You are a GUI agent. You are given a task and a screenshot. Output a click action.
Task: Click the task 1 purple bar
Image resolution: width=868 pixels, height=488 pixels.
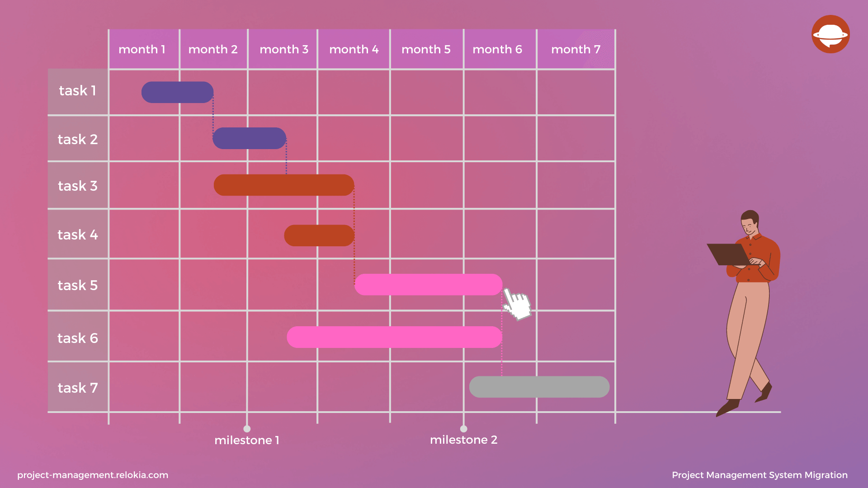176,89
